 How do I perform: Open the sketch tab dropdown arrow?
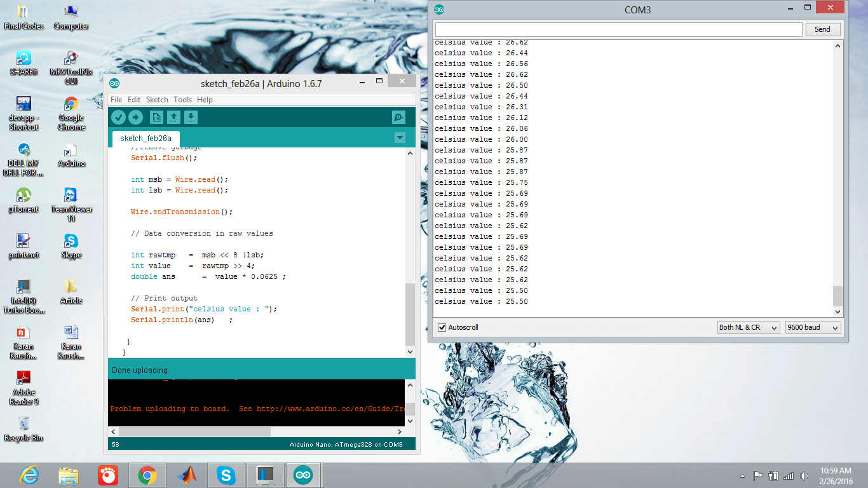400,137
